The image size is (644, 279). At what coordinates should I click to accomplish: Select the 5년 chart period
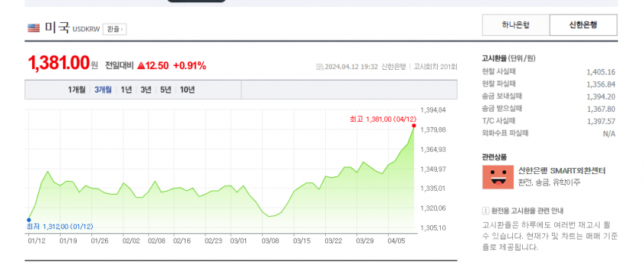click(x=166, y=90)
